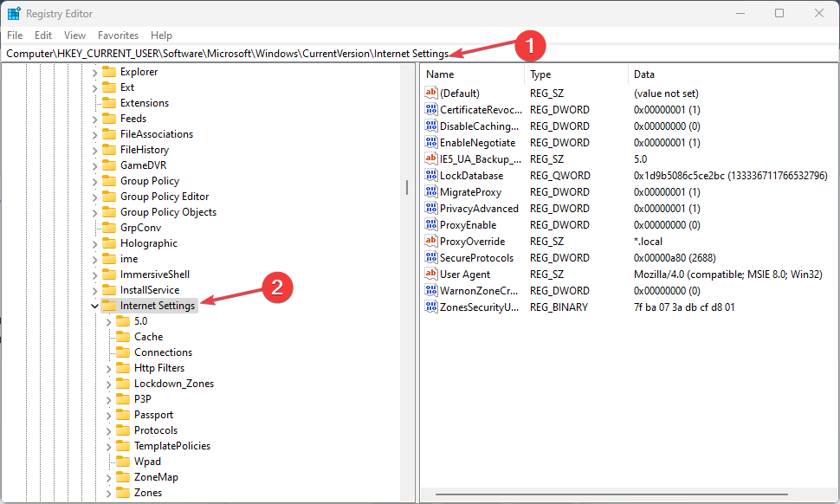Select the Group Policy Editor key

[x=165, y=197]
